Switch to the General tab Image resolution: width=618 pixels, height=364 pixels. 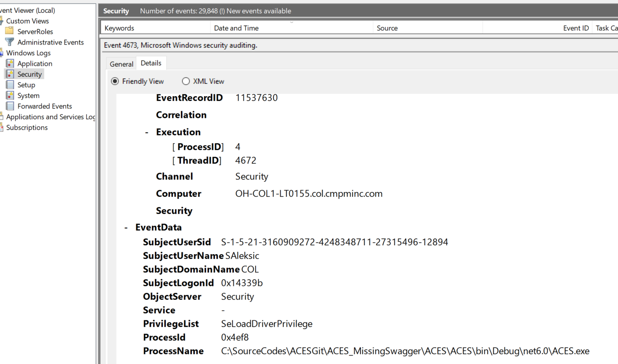click(x=121, y=63)
